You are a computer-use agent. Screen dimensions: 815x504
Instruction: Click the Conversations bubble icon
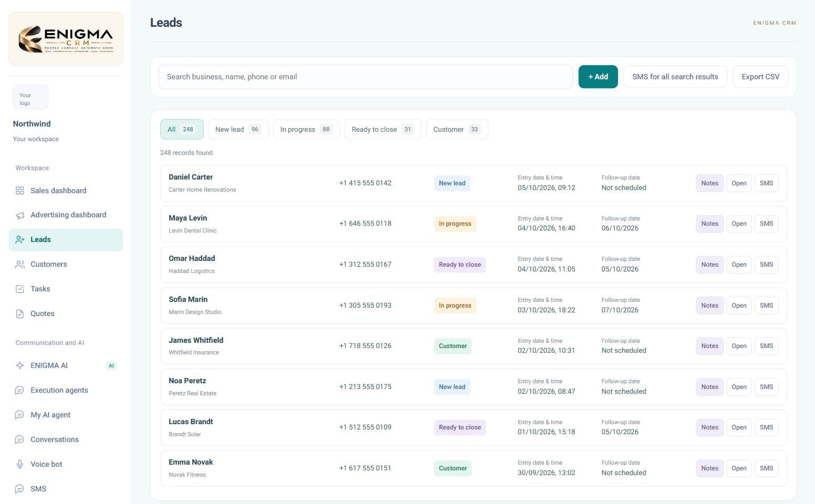click(20, 440)
